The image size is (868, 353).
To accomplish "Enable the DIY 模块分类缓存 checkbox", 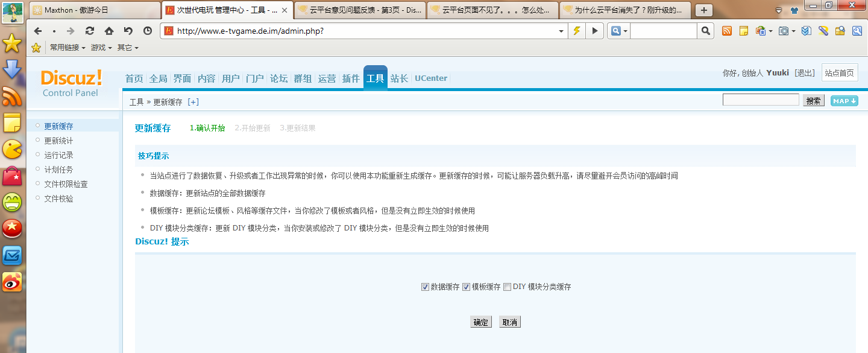I will click(x=507, y=287).
